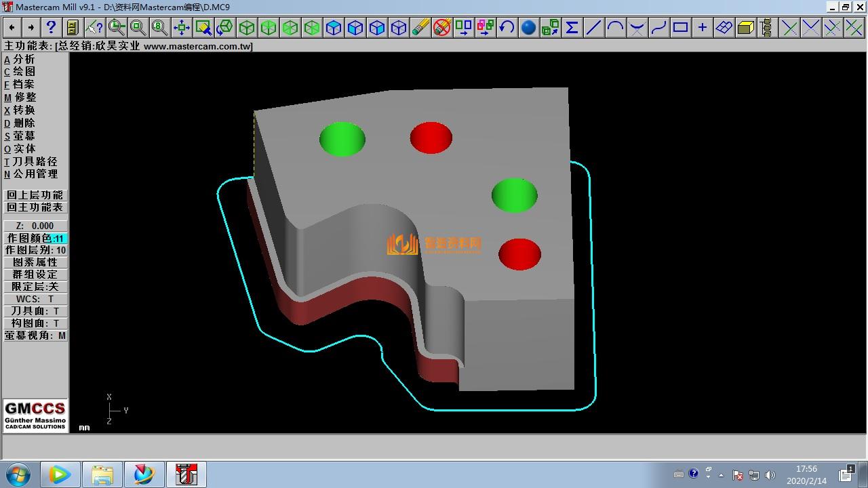Open the 作图层别: 10 level setting

click(35, 250)
